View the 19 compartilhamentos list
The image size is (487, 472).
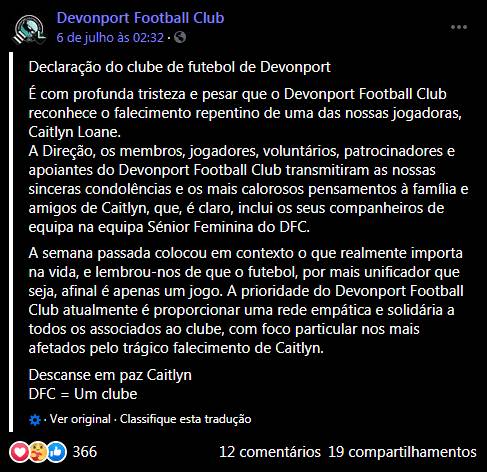(402, 452)
